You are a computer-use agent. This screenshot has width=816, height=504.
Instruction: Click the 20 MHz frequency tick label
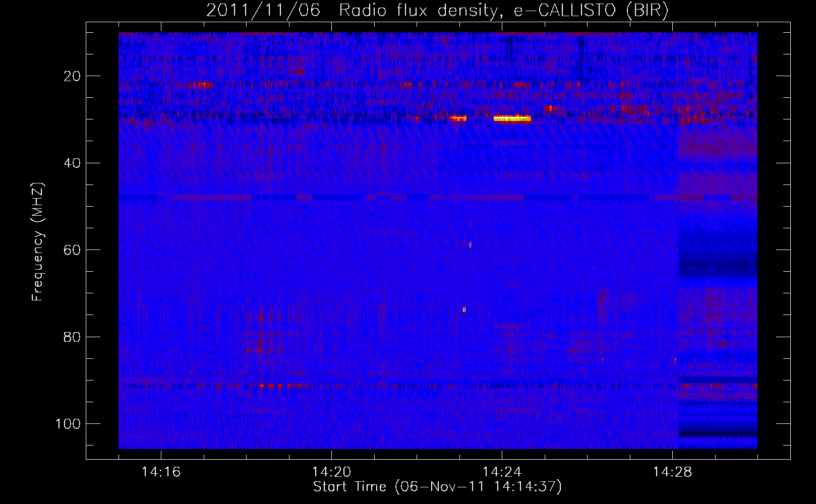72,76
